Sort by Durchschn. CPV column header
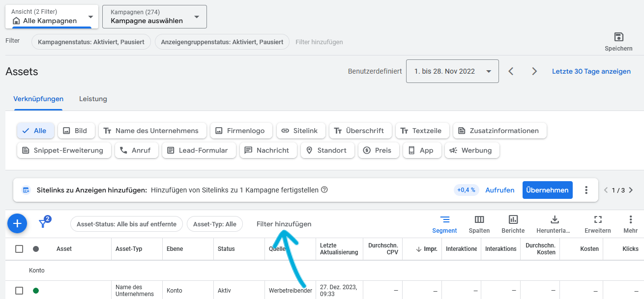Viewport: 644px width, 299px height. [x=383, y=249]
